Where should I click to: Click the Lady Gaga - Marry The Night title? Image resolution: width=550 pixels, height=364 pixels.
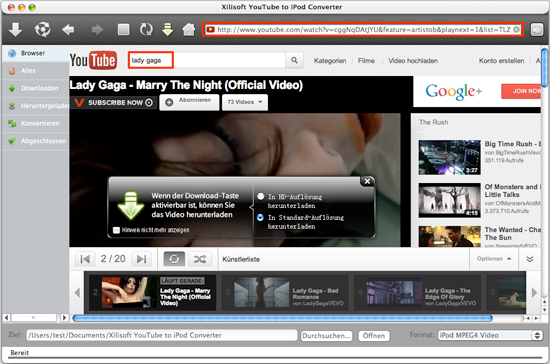186,85
